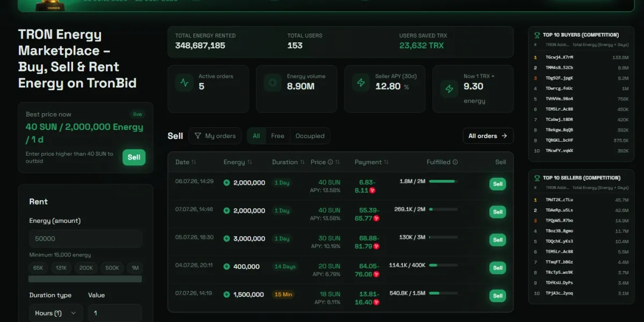Click the energy icon on the 06.07.26 order

click(x=226, y=183)
